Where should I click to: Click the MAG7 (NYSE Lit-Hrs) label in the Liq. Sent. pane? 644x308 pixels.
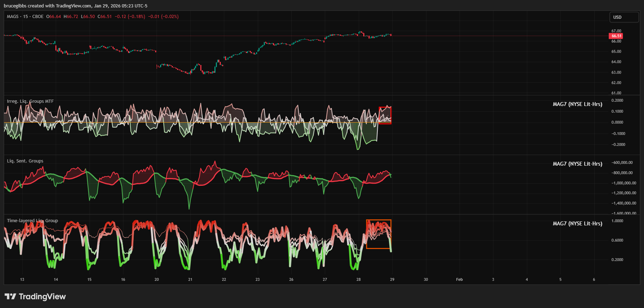click(577, 164)
